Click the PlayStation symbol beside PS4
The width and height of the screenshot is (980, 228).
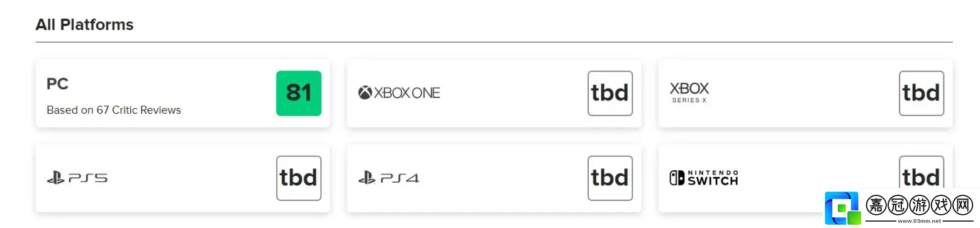[367, 178]
